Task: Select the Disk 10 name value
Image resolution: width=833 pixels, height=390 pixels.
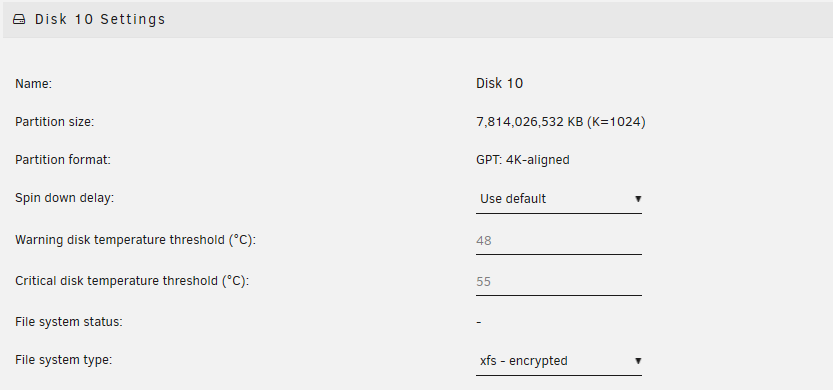Action: (499, 83)
